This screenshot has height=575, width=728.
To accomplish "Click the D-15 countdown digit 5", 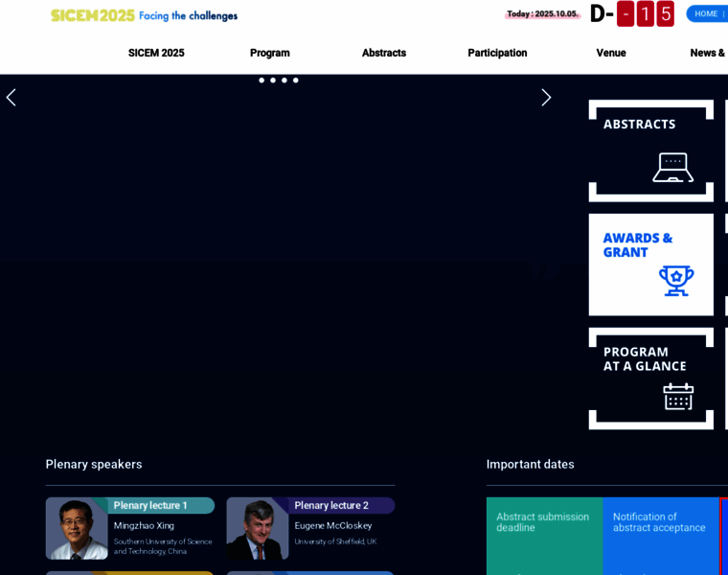I will (x=666, y=14).
